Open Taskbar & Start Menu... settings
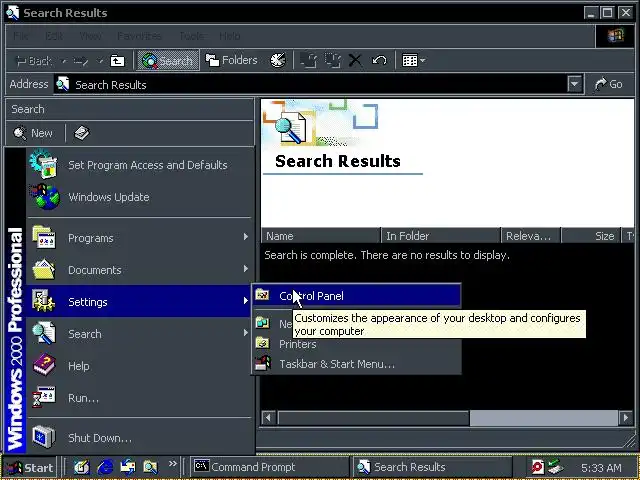This screenshot has height=480, width=640. pyautogui.click(x=356, y=364)
